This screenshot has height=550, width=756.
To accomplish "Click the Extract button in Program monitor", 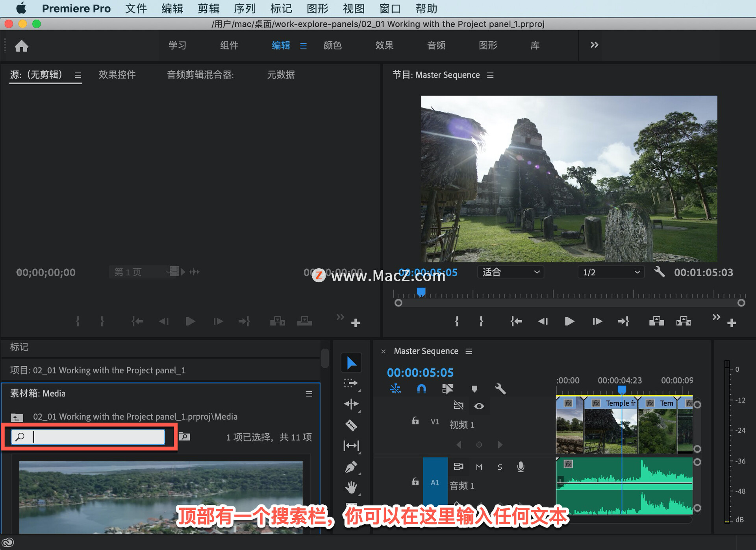I will tap(684, 321).
